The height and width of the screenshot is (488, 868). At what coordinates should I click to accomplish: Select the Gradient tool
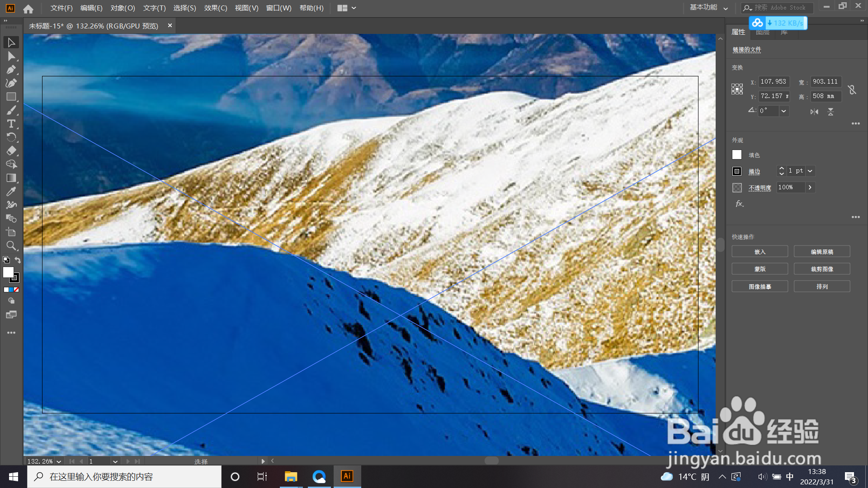click(11, 178)
